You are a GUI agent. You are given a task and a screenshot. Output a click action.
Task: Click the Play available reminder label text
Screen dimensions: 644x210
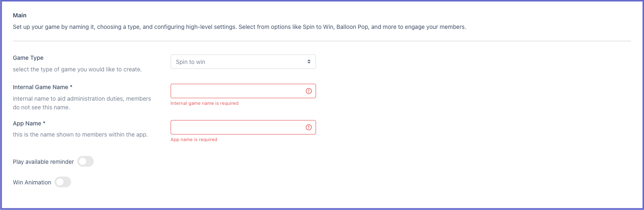click(x=43, y=162)
